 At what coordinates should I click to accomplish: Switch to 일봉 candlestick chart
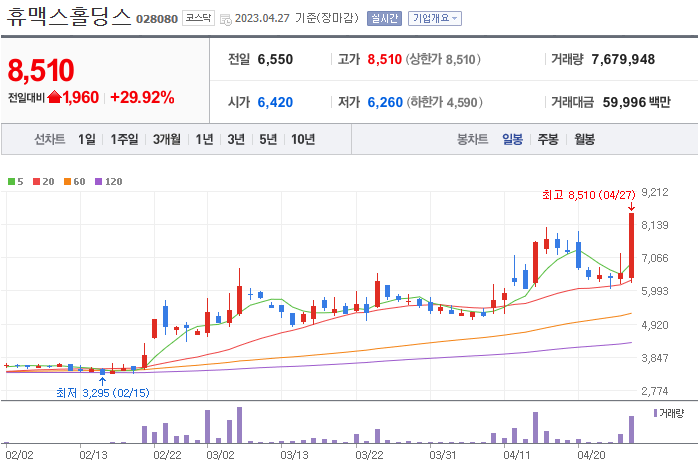click(512, 139)
